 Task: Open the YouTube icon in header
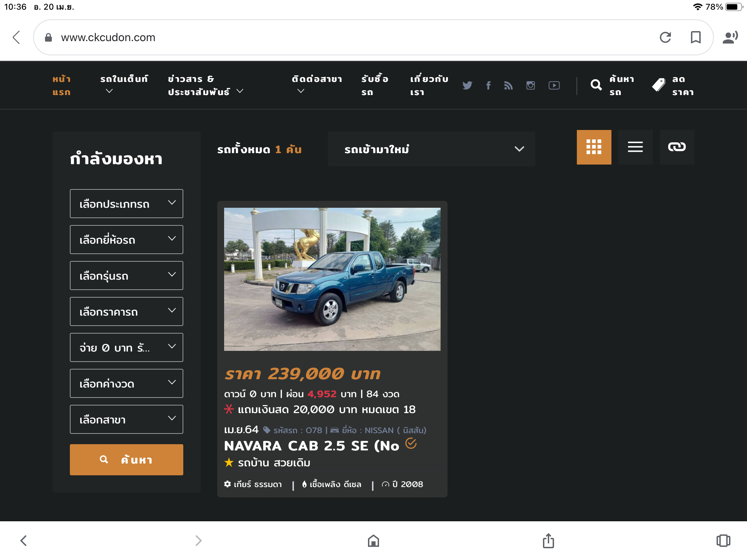pyautogui.click(x=554, y=85)
